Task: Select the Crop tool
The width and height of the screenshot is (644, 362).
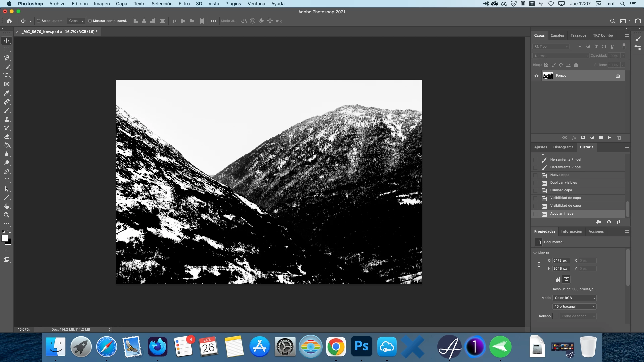Action: tap(7, 75)
